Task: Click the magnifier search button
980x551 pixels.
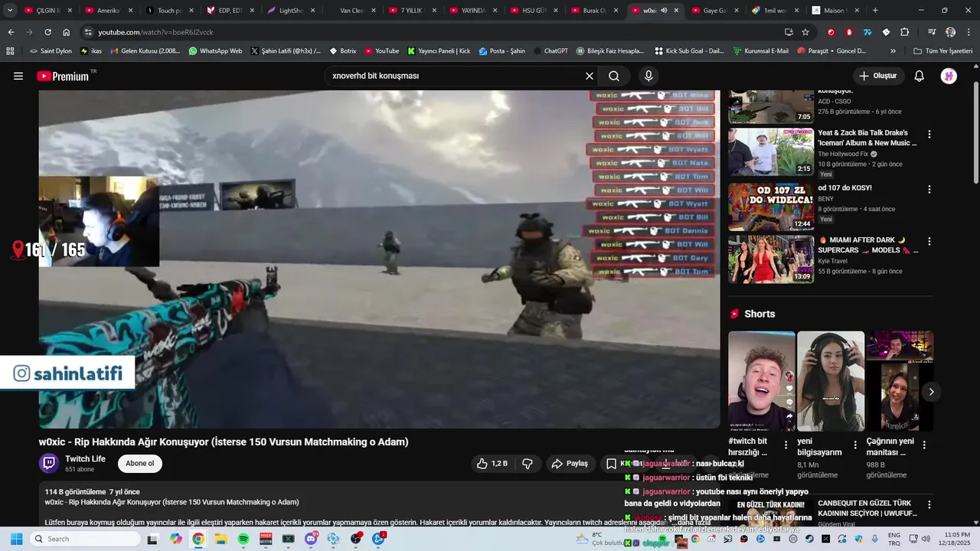Action: (x=614, y=76)
